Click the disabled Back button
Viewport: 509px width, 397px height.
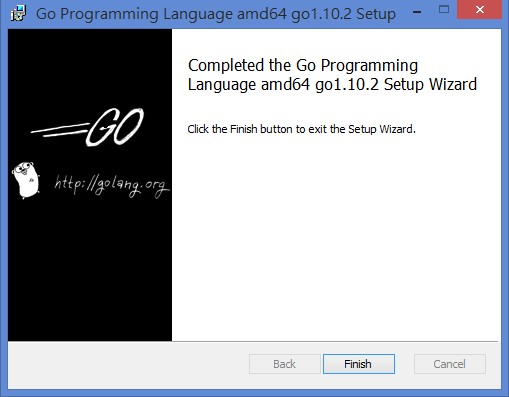click(285, 364)
